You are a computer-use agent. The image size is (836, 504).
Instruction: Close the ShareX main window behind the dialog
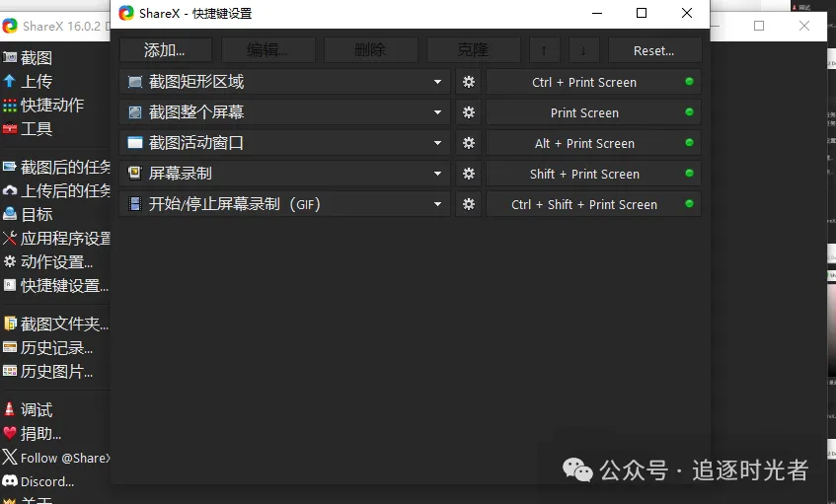[x=804, y=26]
